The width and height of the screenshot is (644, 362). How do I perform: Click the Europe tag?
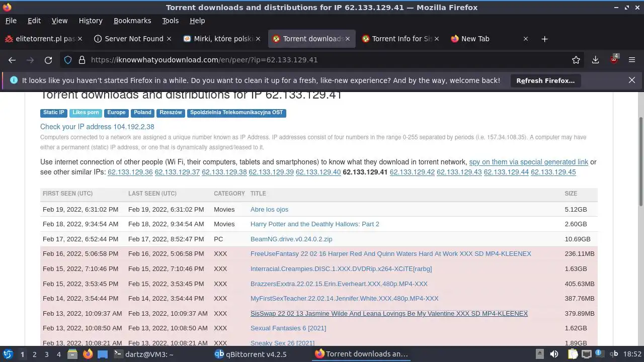[x=116, y=113]
